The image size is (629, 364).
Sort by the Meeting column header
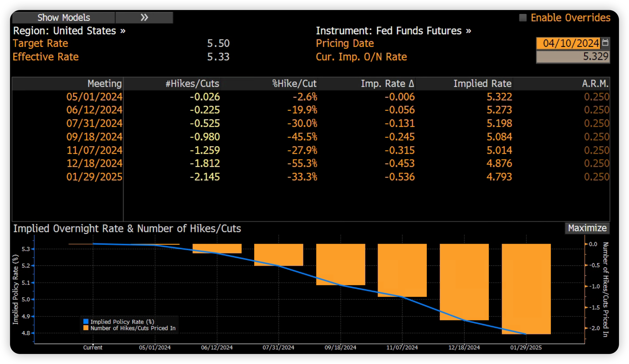(105, 83)
